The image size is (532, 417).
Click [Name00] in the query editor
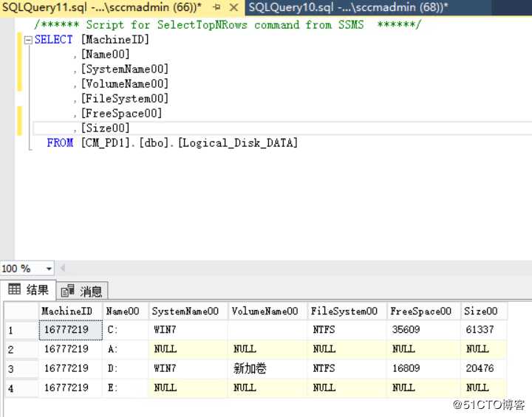point(105,54)
